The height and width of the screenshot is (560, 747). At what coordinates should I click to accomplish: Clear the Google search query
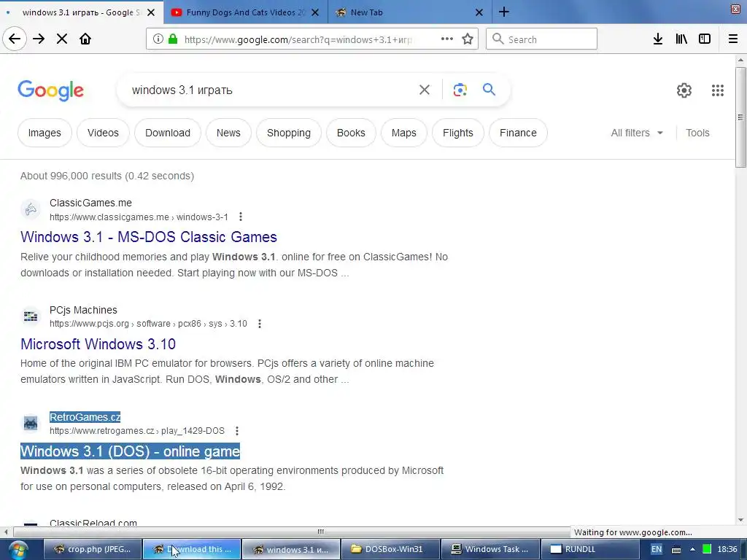tap(425, 90)
